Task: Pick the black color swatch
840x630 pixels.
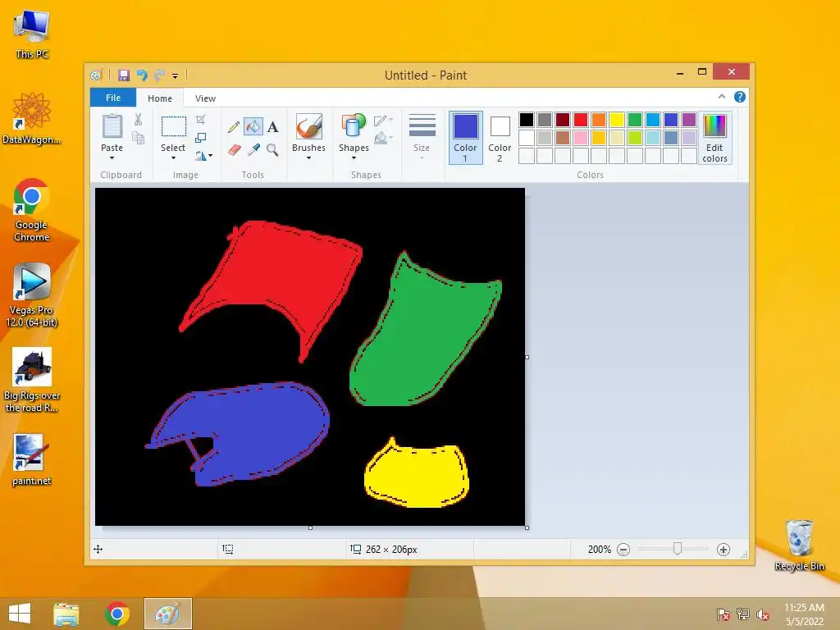Action: (527, 120)
